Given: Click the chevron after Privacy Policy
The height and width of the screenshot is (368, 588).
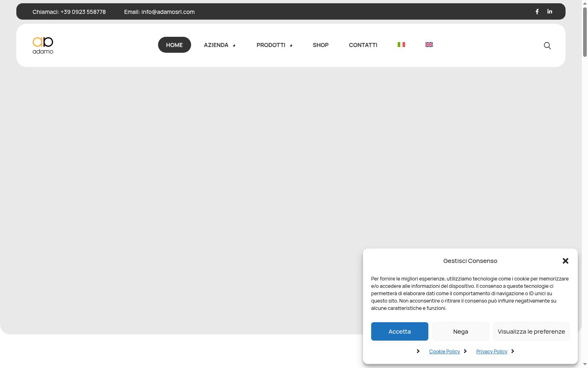Looking at the screenshot, I should click(x=513, y=351).
